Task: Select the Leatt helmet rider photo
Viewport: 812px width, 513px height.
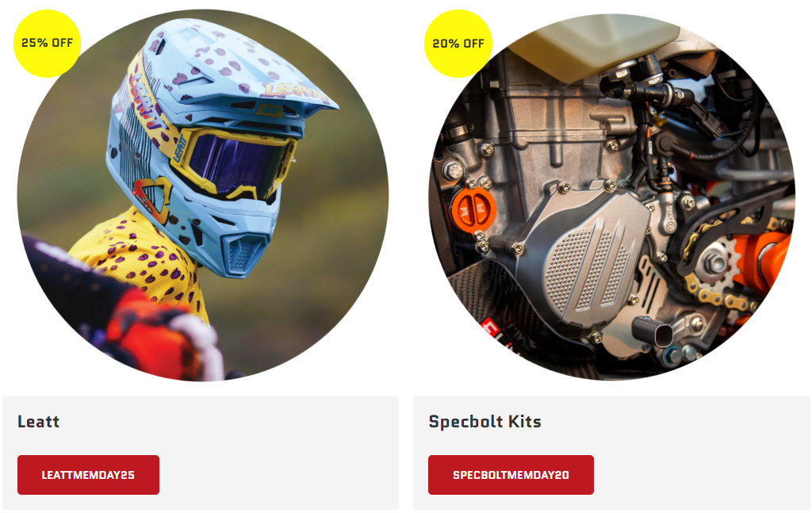Action: coord(202,195)
